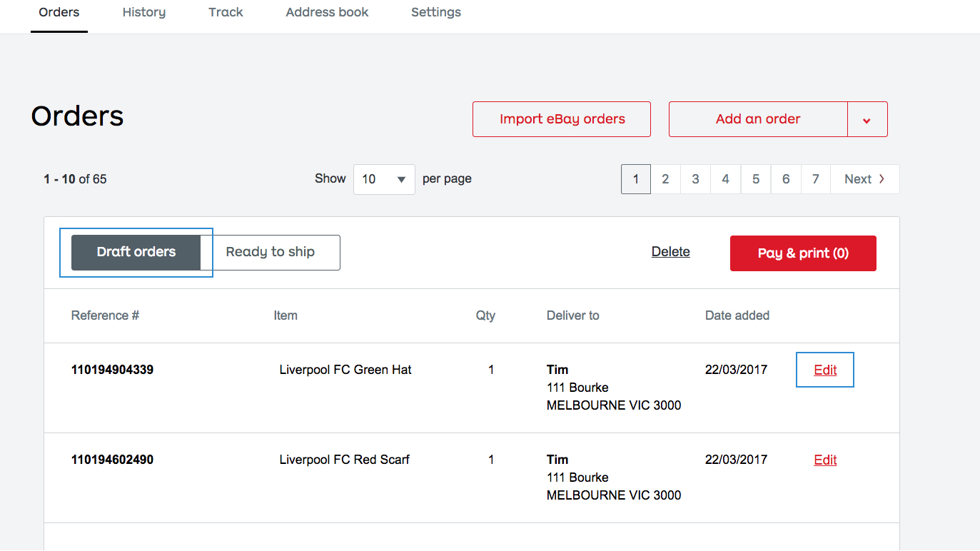Viewport: 980px width, 551px height.
Task: Sort by the Reference # column header
Action: click(x=104, y=315)
